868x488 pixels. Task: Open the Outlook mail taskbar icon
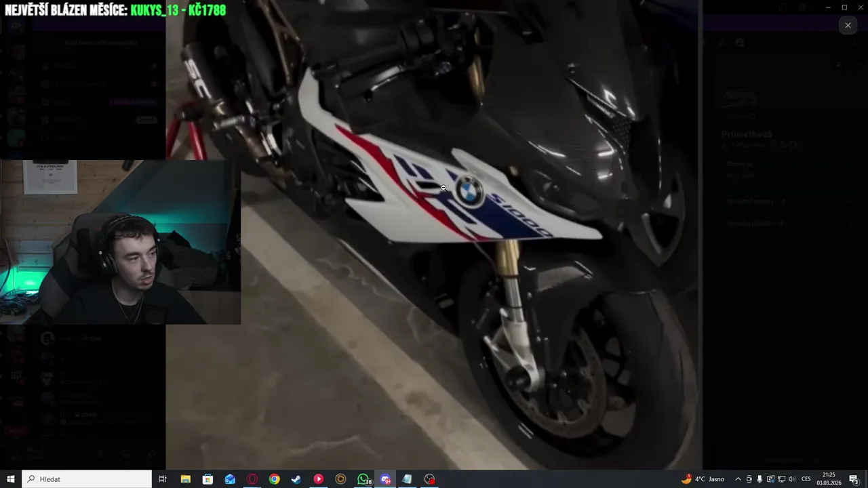pyautogui.click(x=230, y=479)
